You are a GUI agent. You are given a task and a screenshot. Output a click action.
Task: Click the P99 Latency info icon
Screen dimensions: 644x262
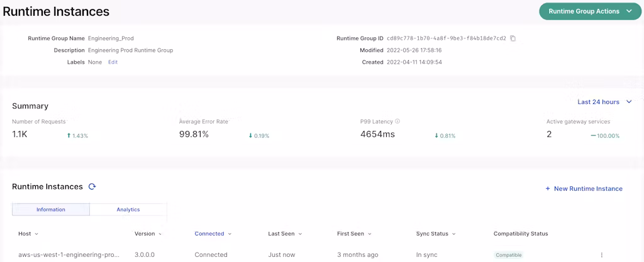click(397, 122)
